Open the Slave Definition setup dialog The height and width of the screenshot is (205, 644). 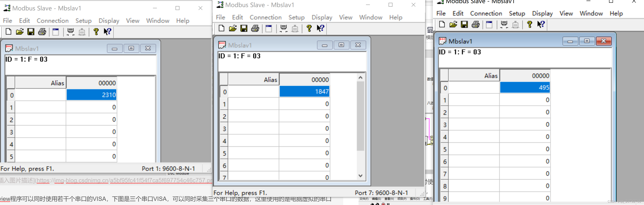(56, 32)
